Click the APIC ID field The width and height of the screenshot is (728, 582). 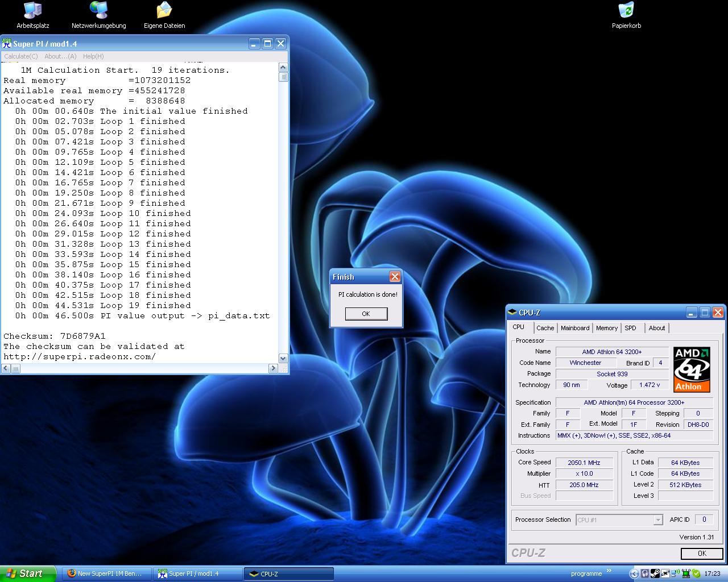[704, 519]
